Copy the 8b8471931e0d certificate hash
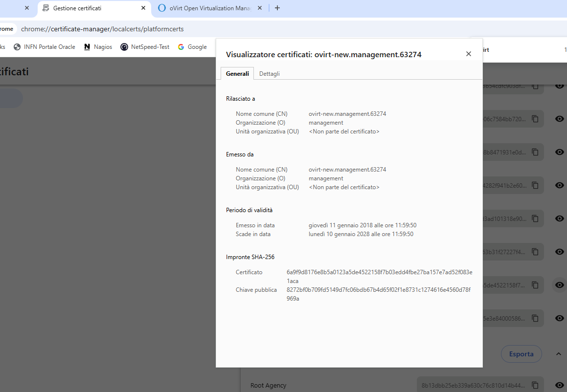567x392 pixels. click(535, 152)
